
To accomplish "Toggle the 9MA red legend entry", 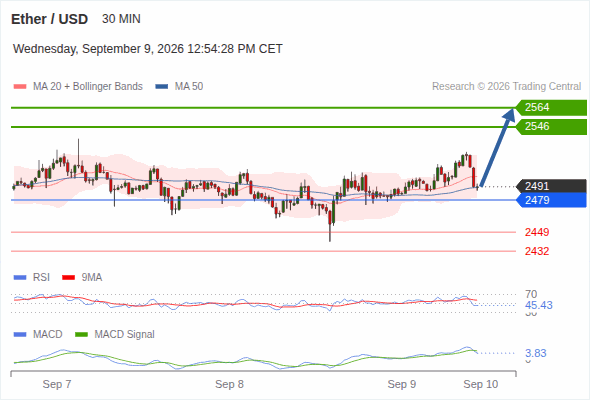I will [x=82, y=278].
